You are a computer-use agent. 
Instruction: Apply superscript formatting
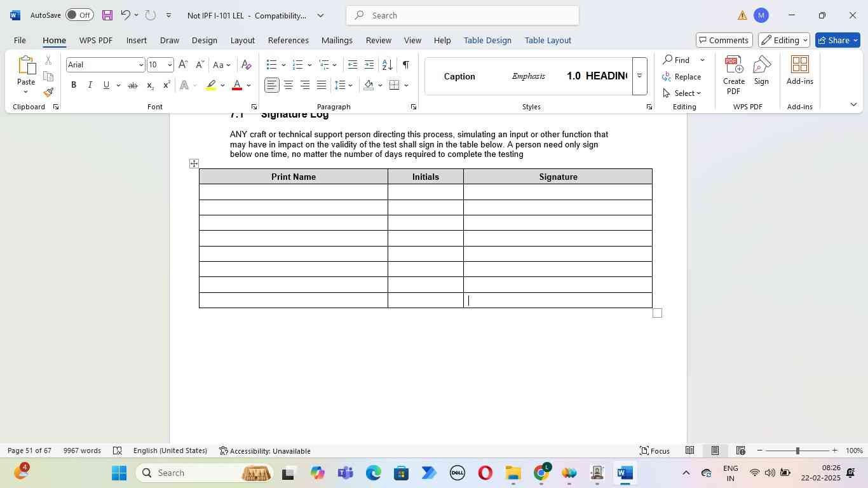[x=166, y=85]
